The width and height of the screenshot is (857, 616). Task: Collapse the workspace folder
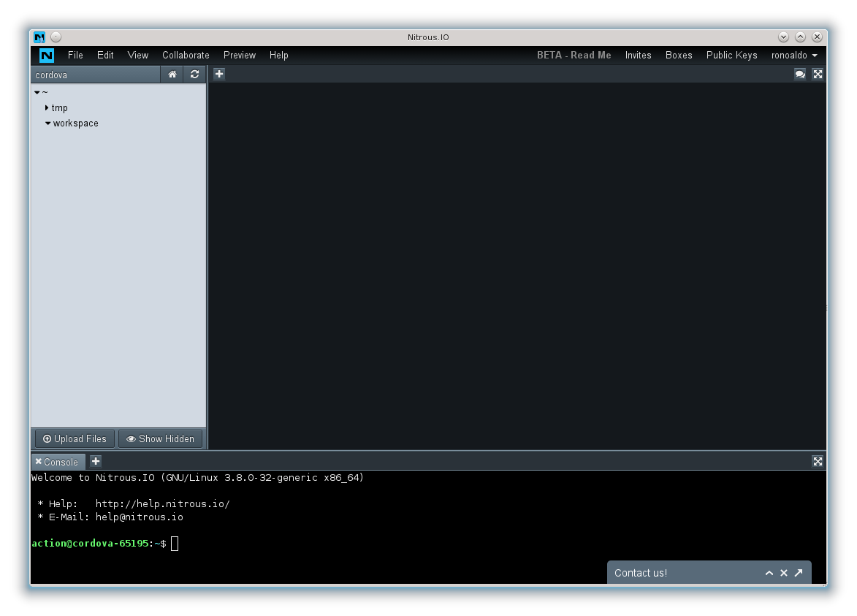tap(48, 123)
